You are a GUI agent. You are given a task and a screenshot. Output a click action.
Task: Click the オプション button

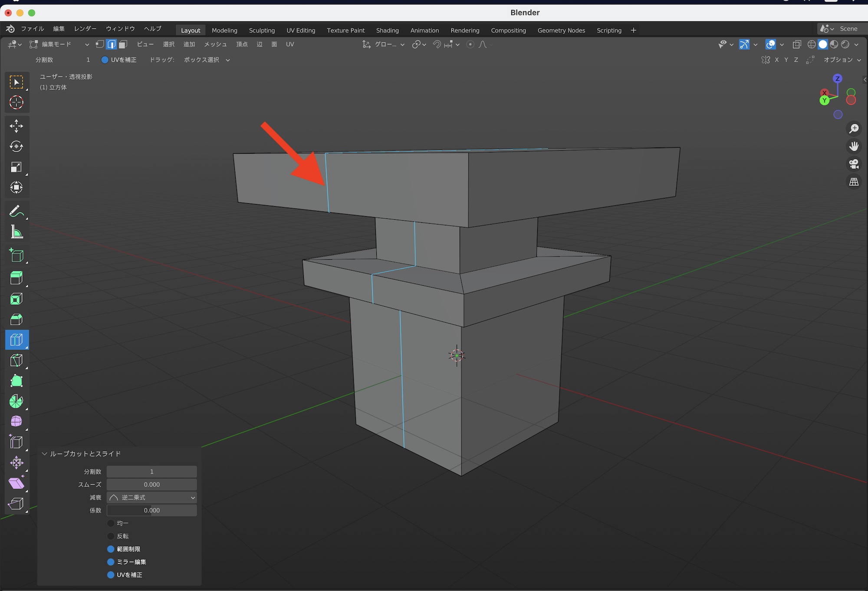(x=842, y=60)
